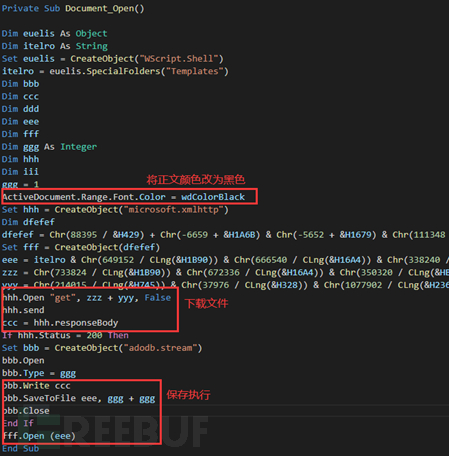Image resolution: width=449 pixels, height=456 pixels.
Task: Click the 'ccc = hhh.responseBody' line
Action: [x=60, y=323]
